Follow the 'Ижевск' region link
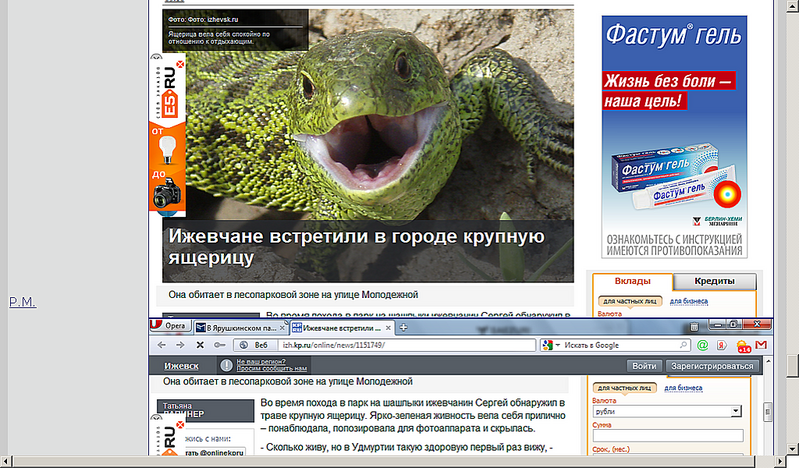Screen dimensions: 799x468 (x=181, y=366)
